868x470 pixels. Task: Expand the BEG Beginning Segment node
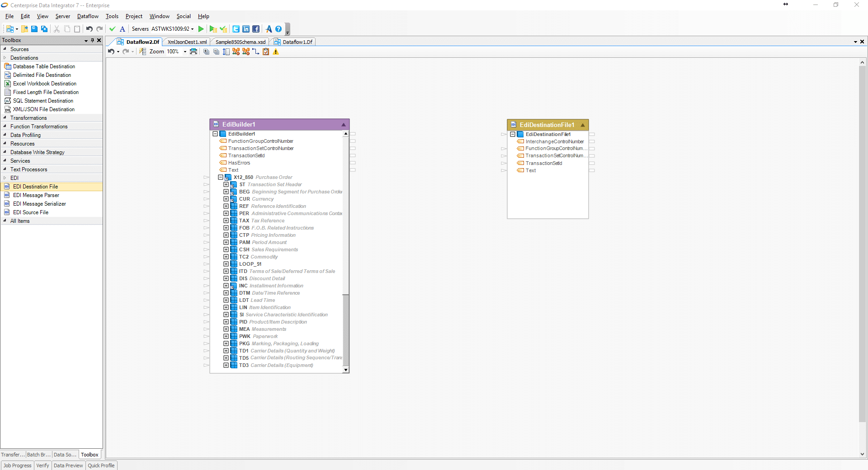pos(226,192)
